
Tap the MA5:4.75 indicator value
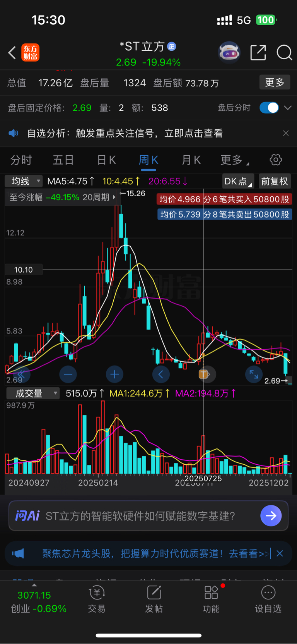coord(71,181)
